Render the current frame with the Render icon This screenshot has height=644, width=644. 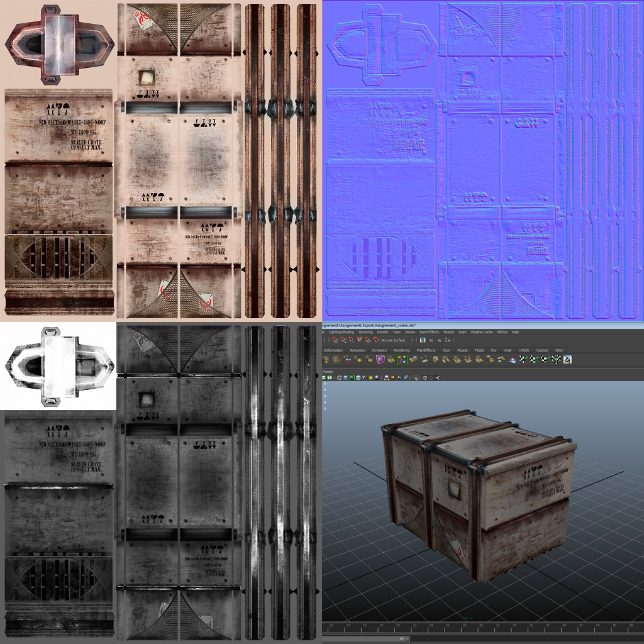(431, 340)
